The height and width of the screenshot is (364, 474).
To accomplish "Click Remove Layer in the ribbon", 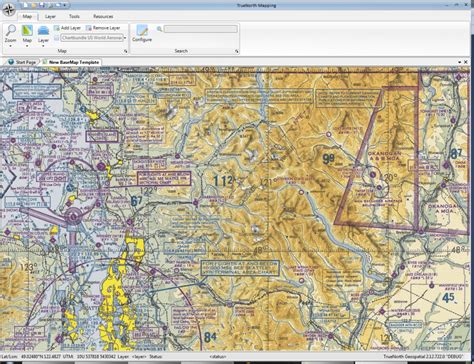I will pos(103,28).
